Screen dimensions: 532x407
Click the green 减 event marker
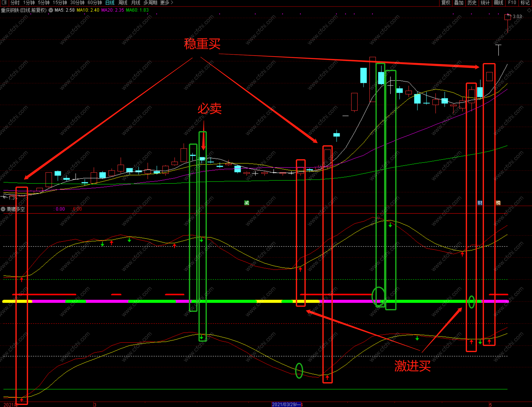247,203
